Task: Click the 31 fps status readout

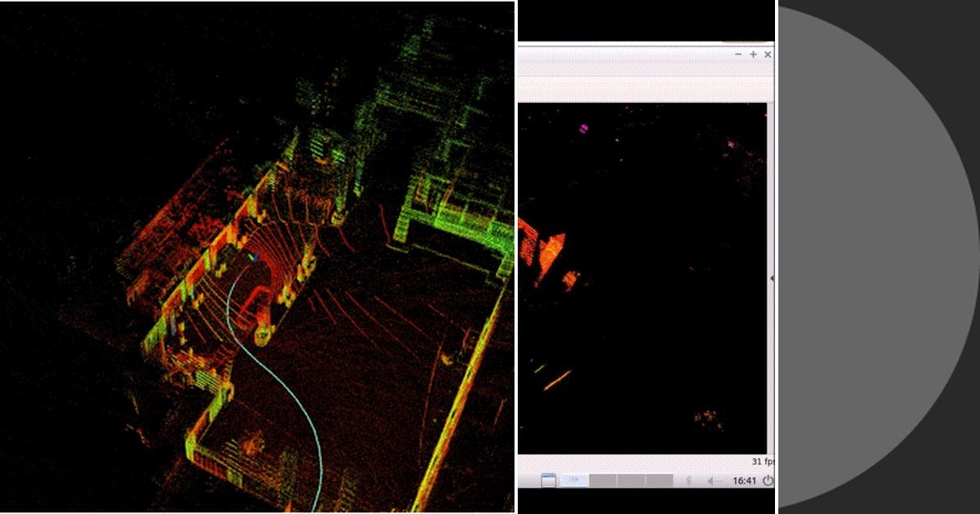Action: [762, 461]
